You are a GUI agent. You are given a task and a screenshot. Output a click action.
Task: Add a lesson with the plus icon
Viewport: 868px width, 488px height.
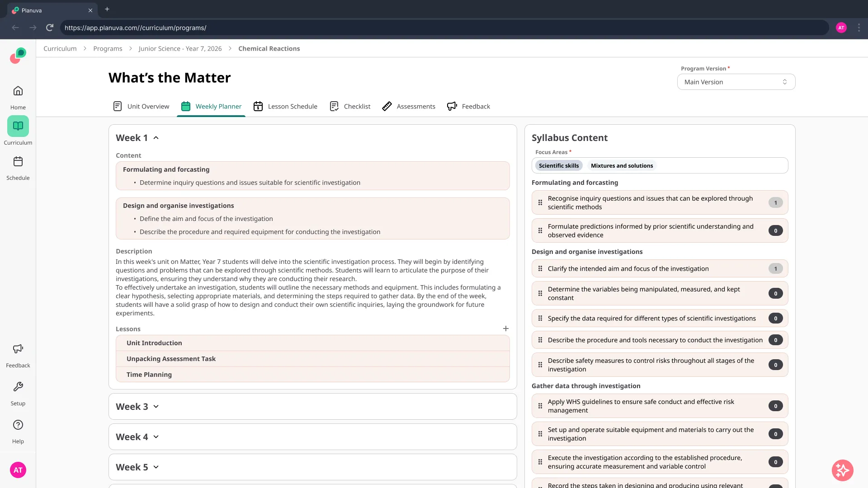pos(506,328)
